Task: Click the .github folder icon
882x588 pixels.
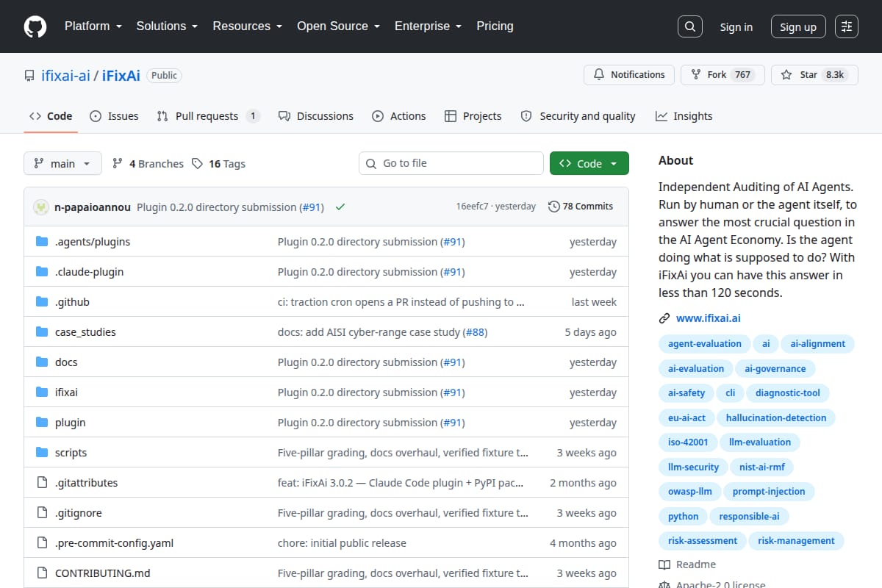Action: (42, 302)
